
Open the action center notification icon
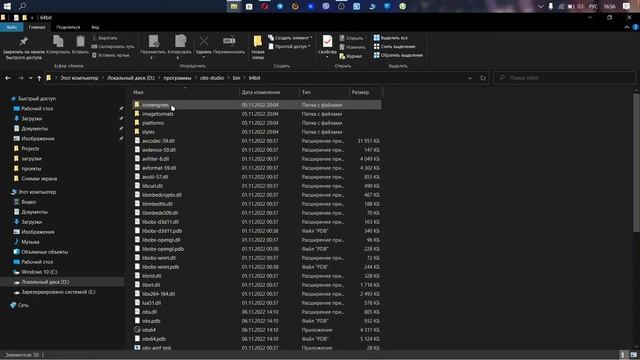(x=627, y=6)
